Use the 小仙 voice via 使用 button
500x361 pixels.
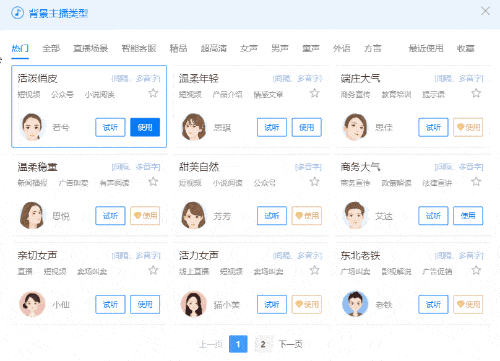[x=145, y=304]
